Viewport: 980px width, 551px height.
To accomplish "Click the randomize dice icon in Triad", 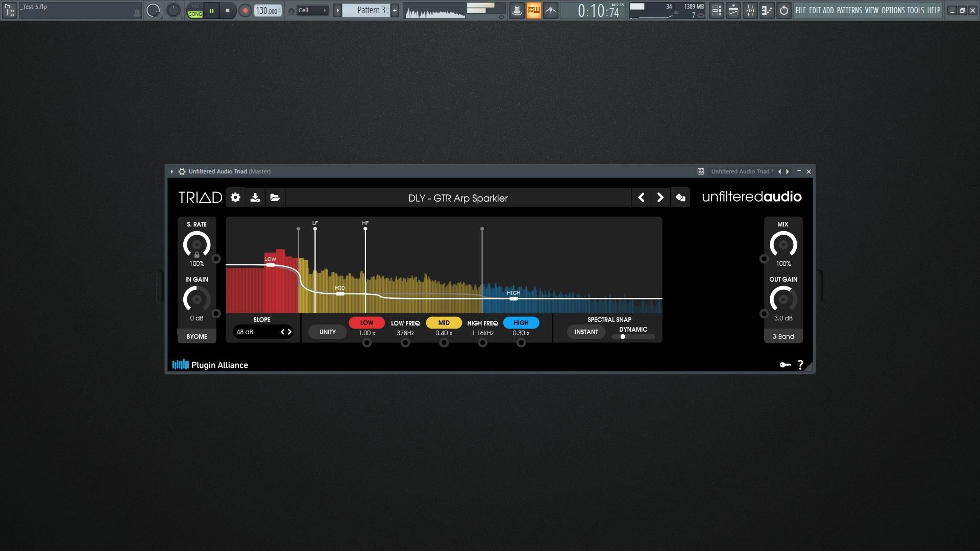I will coord(680,197).
